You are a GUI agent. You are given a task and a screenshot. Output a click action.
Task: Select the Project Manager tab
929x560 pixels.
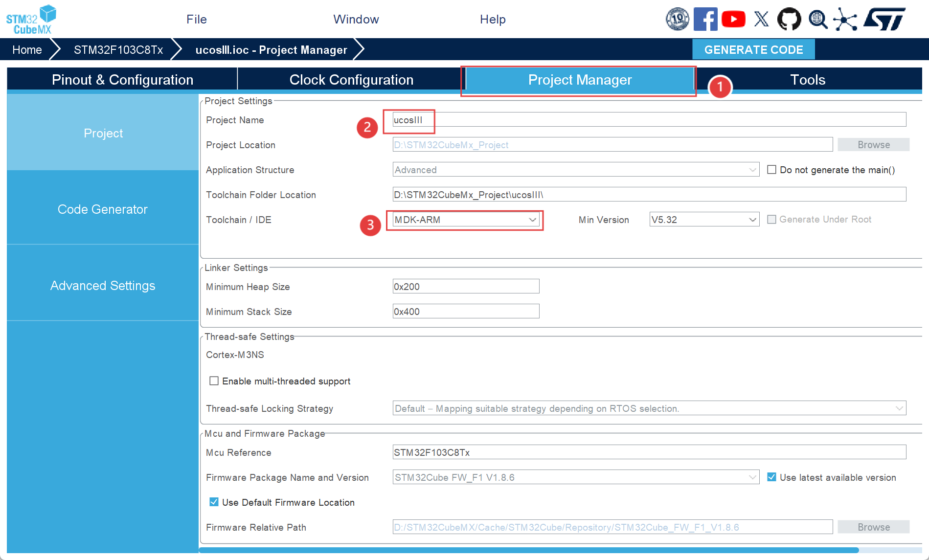[x=580, y=80]
